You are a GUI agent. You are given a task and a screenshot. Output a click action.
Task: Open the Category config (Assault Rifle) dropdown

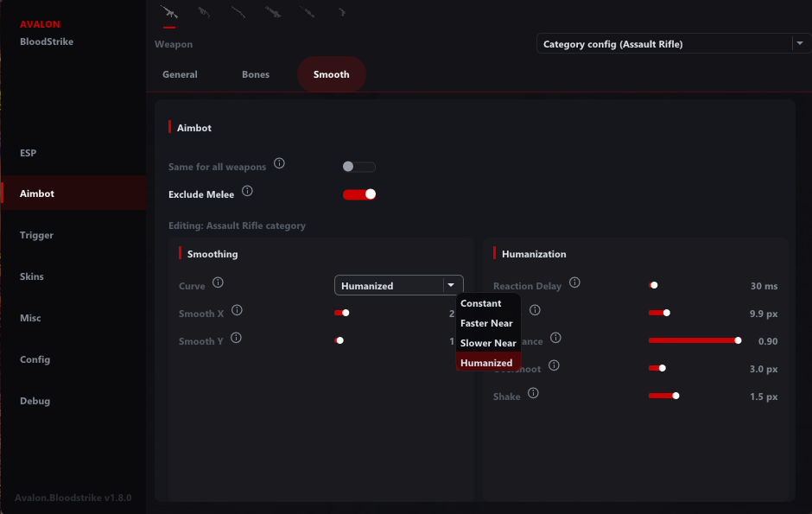[673, 44]
